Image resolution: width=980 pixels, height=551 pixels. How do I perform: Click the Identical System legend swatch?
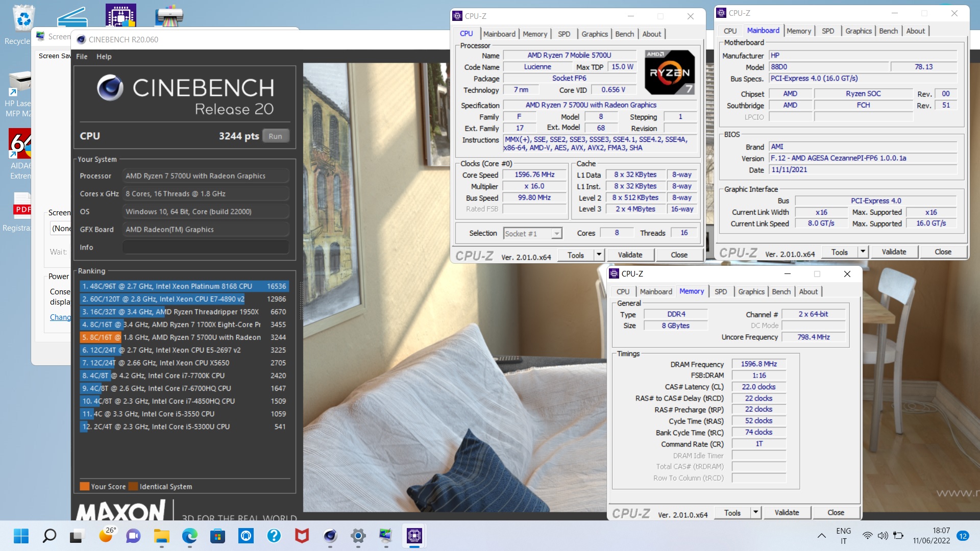133,486
